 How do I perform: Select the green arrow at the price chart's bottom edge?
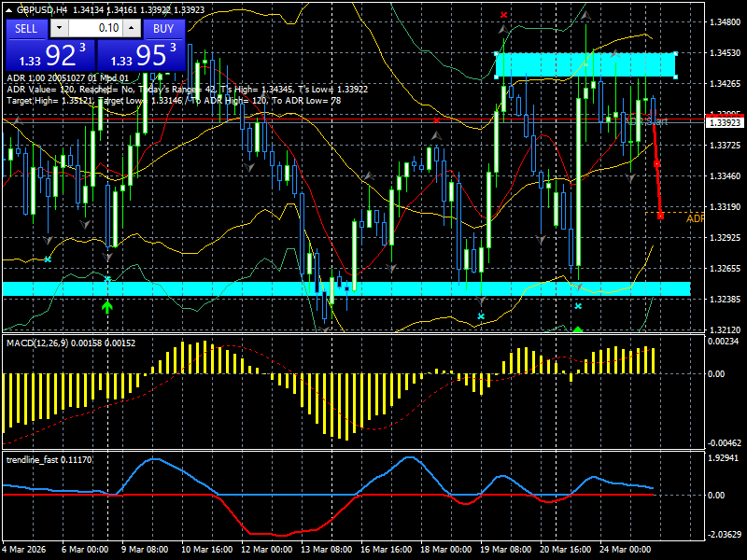tap(578, 329)
